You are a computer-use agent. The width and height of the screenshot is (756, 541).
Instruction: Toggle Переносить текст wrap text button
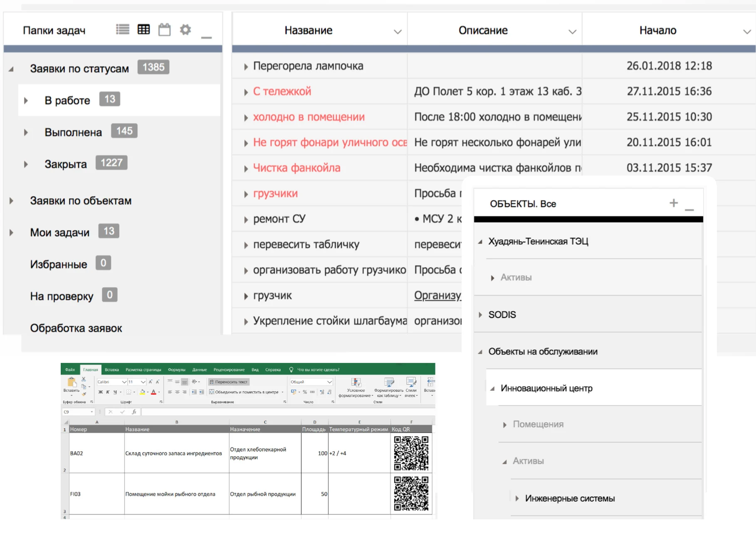click(x=229, y=382)
